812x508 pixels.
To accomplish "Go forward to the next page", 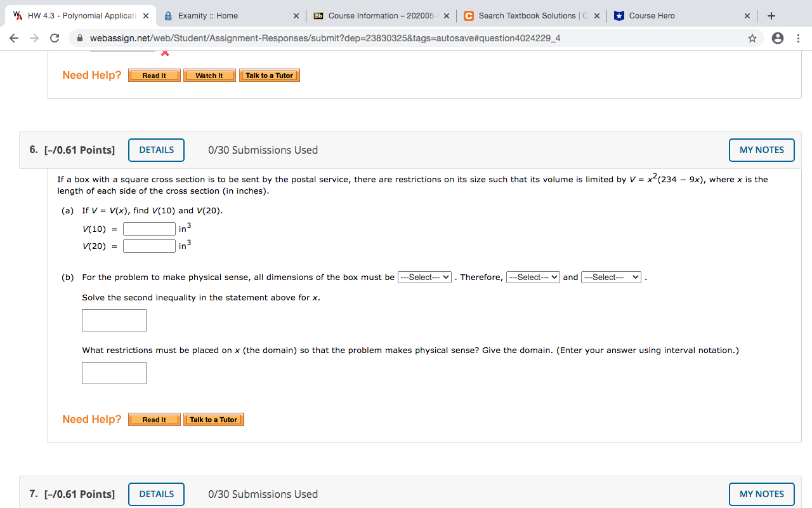I will click(34, 38).
